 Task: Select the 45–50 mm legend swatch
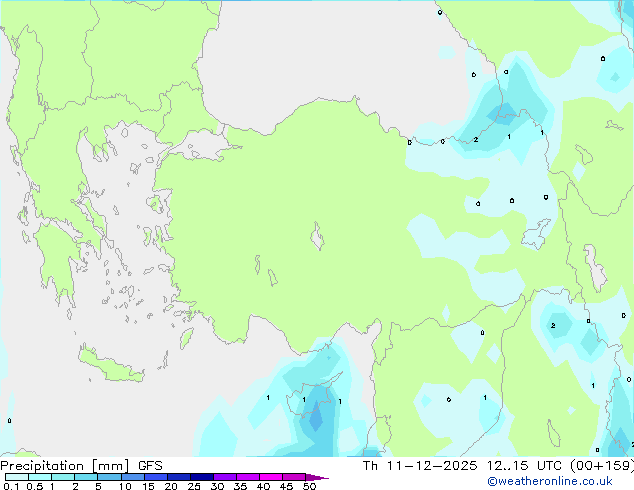(x=294, y=477)
